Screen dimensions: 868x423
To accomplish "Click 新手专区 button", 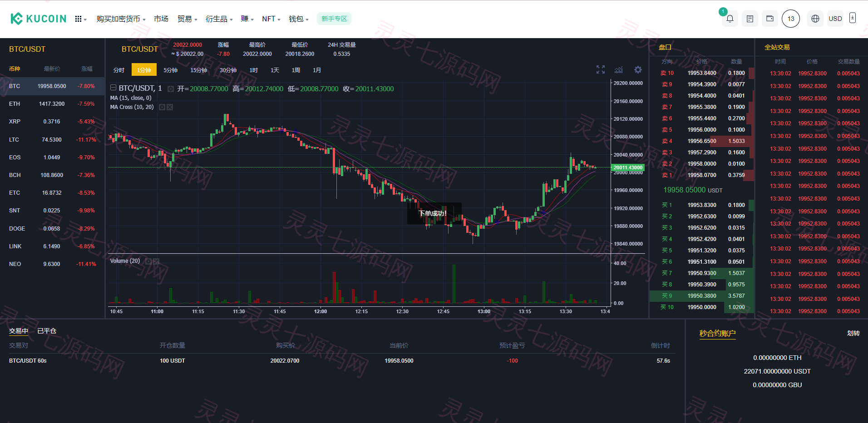I will tap(334, 19).
